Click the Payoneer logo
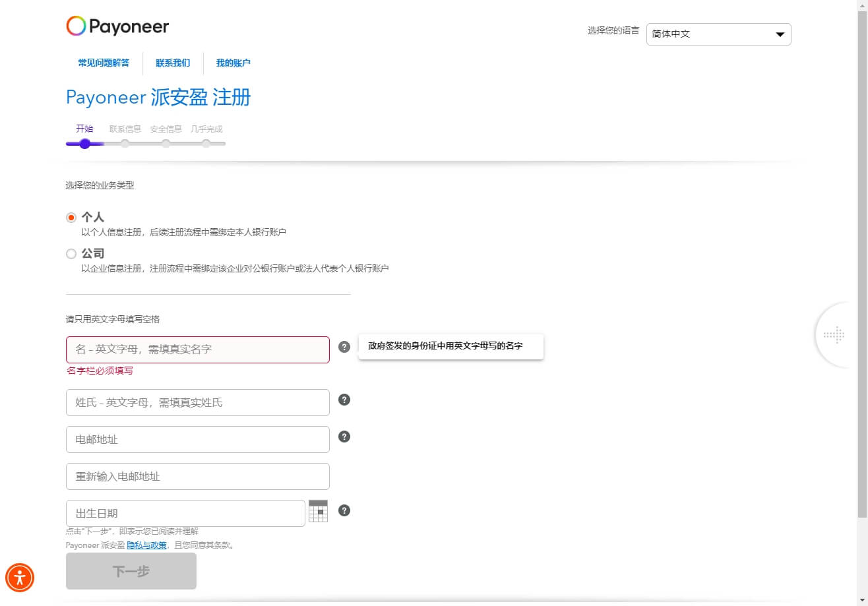Screen dimensions: 868x606 (x=117, y=26)
